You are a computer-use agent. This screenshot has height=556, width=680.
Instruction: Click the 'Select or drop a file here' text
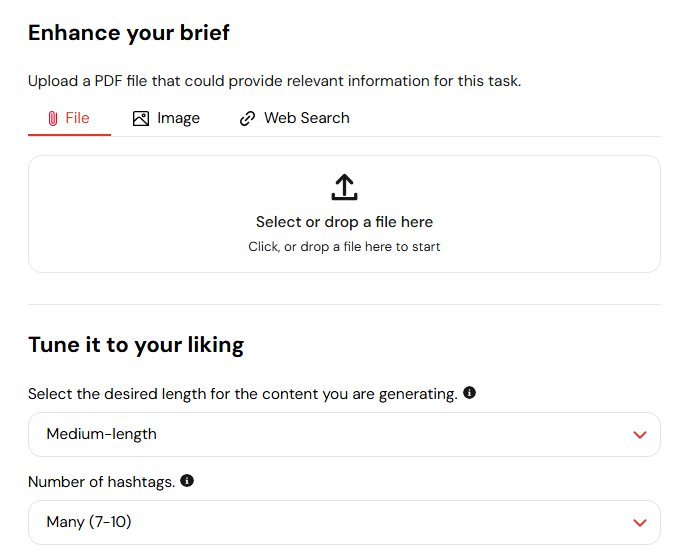(344, 222)
